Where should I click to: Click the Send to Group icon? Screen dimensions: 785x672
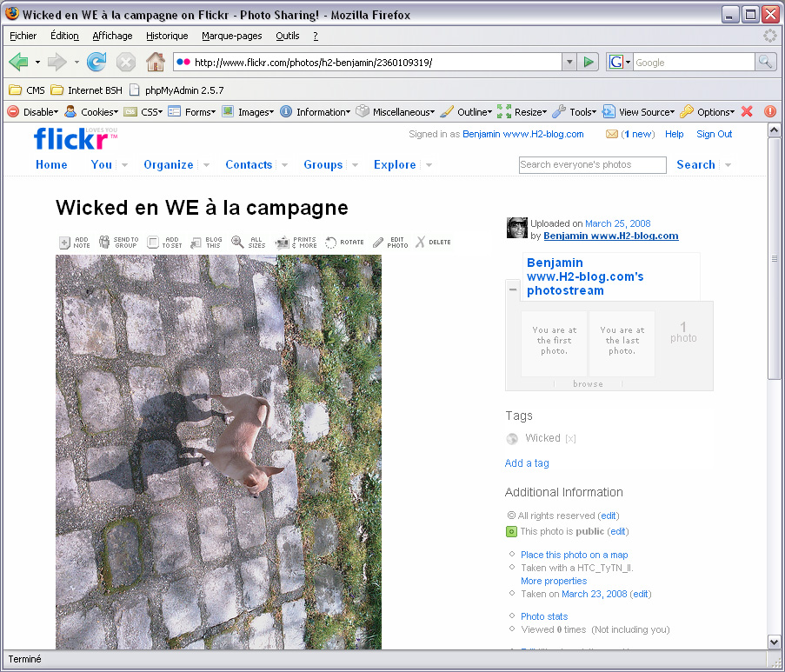105,243
